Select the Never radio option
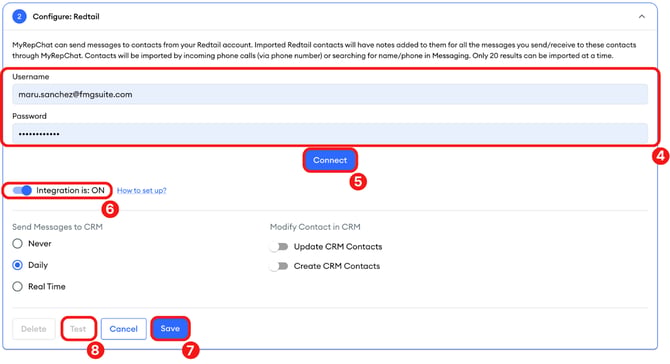This screenshot has width=670, height=364. [18, 244]
